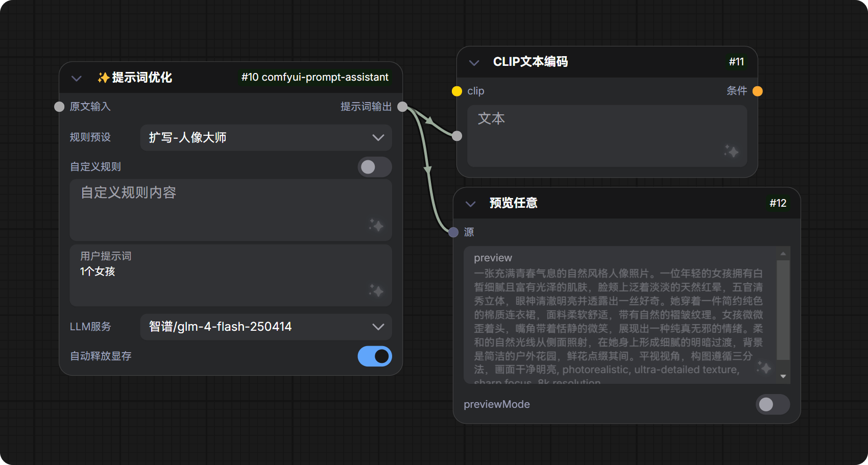Click the 提示词输出 output socket
Viewport: 868px width, 465px height.
pyautogui.click(x=402, y=107)
